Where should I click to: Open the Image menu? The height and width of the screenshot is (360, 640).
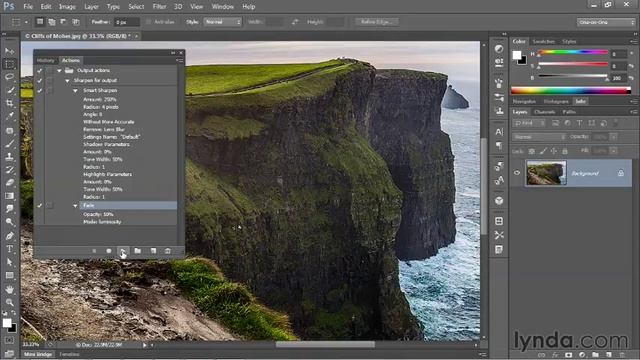pos(67,7)
